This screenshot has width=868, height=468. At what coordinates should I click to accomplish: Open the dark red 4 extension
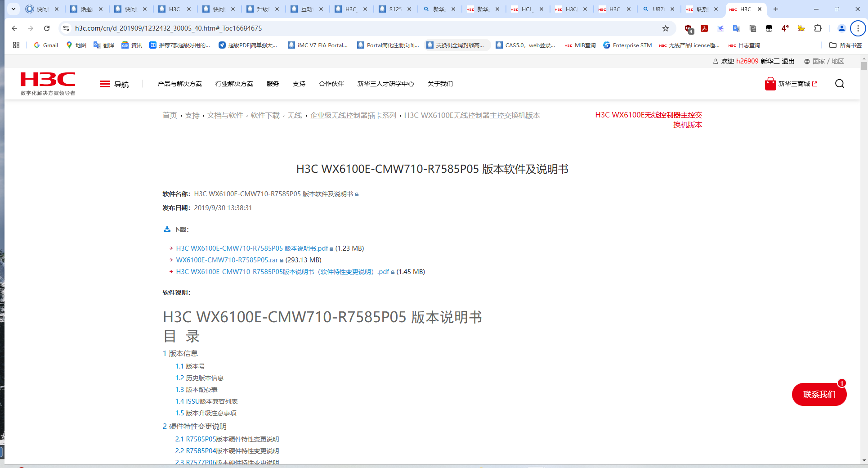(x=785, y=28)
